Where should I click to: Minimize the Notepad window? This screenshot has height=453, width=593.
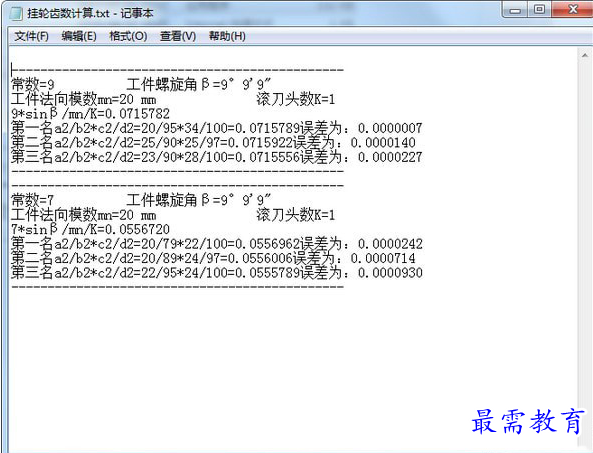(x=515, y=9)
